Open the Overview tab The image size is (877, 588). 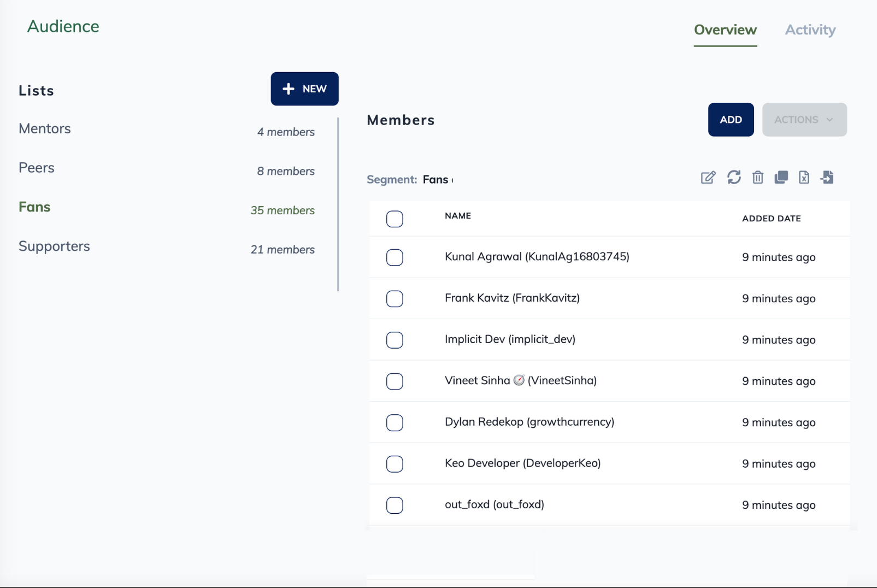[x=725, y=30]
